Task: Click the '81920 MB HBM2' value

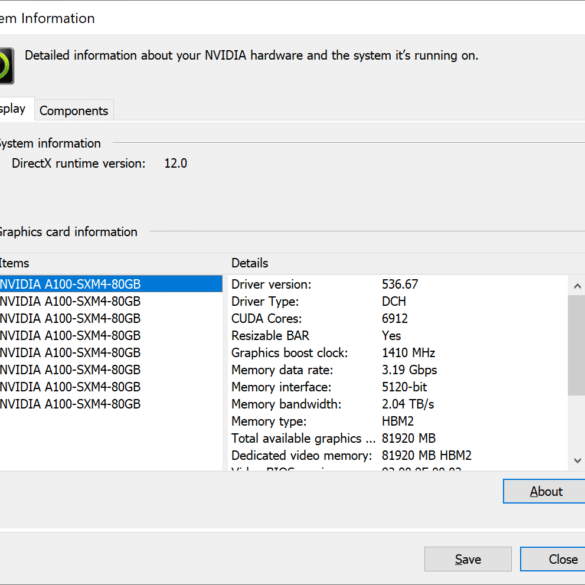Action: (426, 456)
